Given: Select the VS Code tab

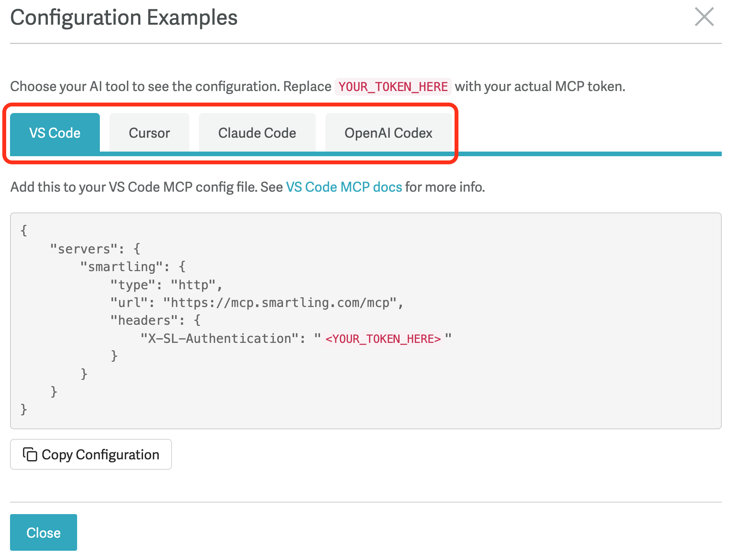Looking at the screenshot, I should [55, 133].
